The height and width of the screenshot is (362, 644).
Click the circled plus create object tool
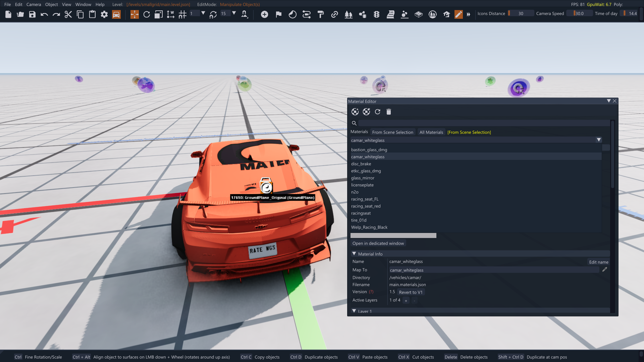[x=265, y=14]
